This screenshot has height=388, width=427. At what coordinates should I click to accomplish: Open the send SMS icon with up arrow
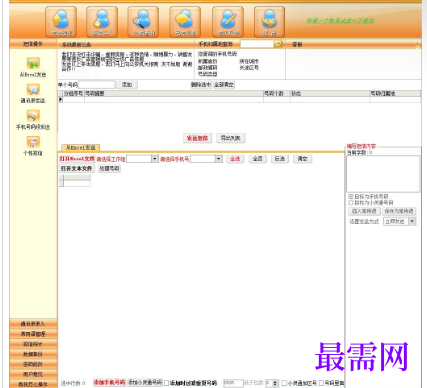pyautogui.click(x=61, y=22)
